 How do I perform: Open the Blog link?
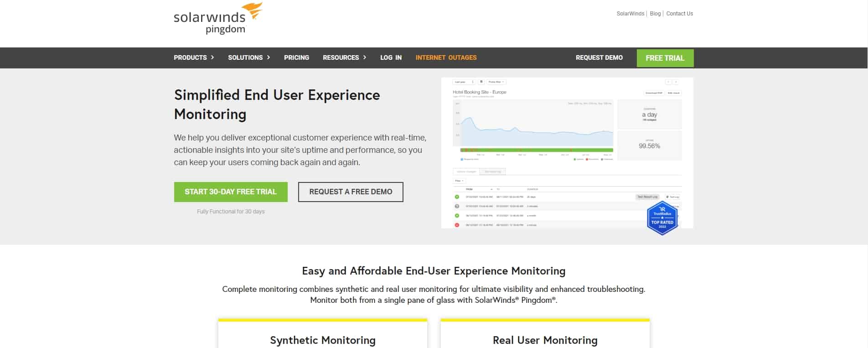(x=655, y=14)
